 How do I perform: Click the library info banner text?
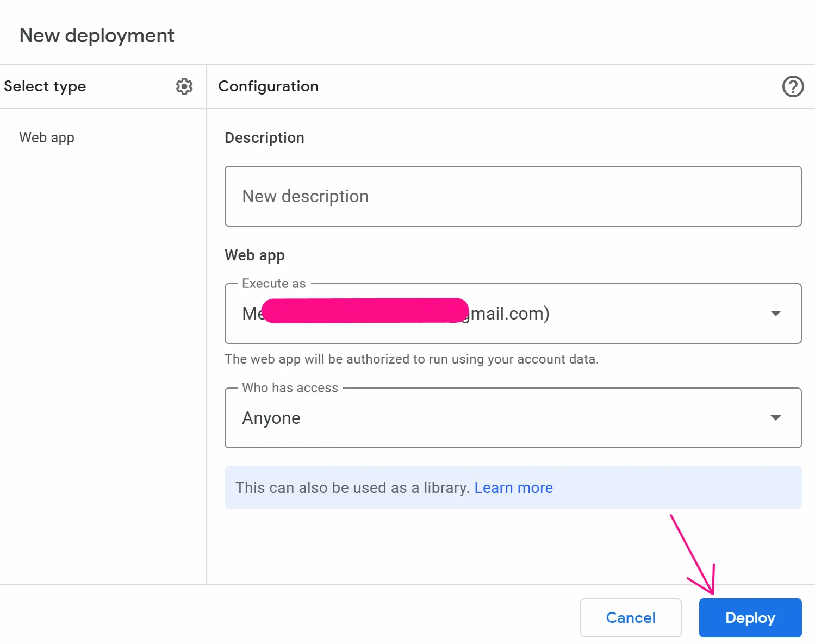tap(352, 487)
